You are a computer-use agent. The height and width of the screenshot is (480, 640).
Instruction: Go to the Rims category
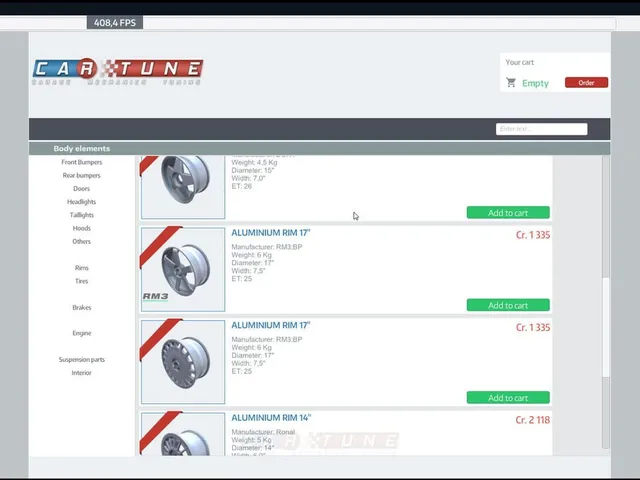pos(82,268)
